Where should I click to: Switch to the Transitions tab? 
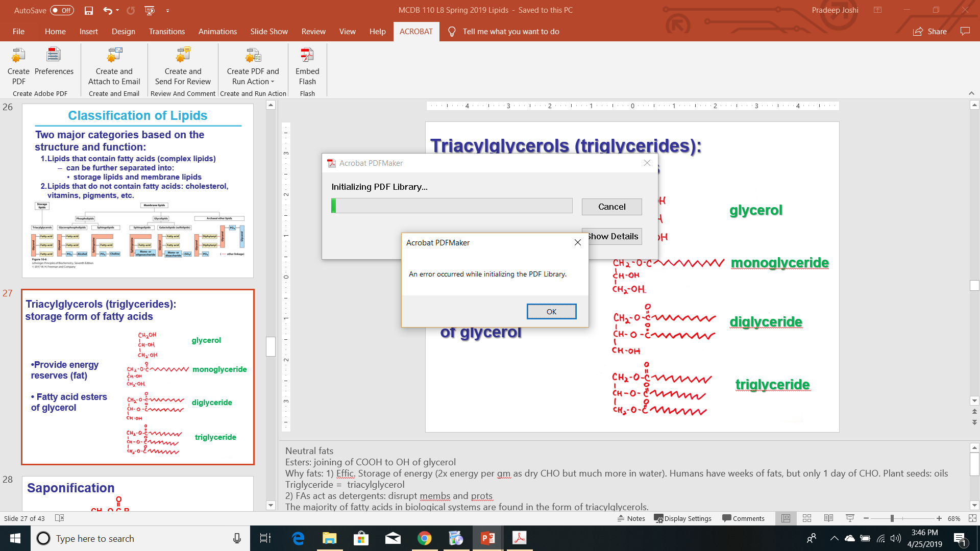pos(166,31)
